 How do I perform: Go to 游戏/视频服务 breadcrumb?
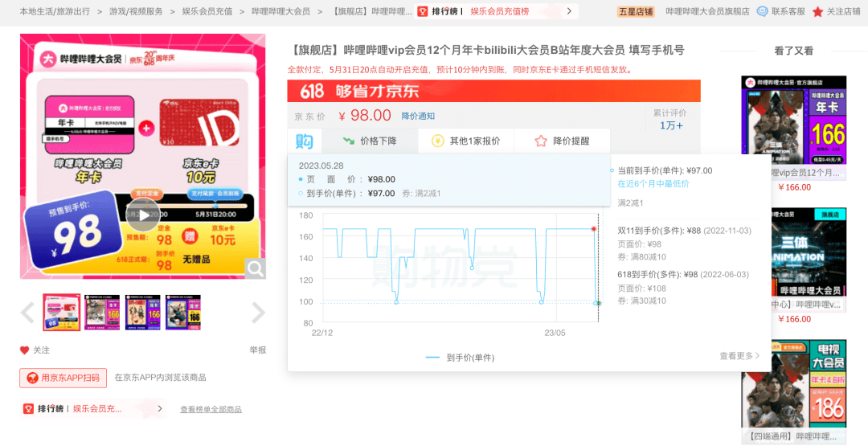coord(136,11)
